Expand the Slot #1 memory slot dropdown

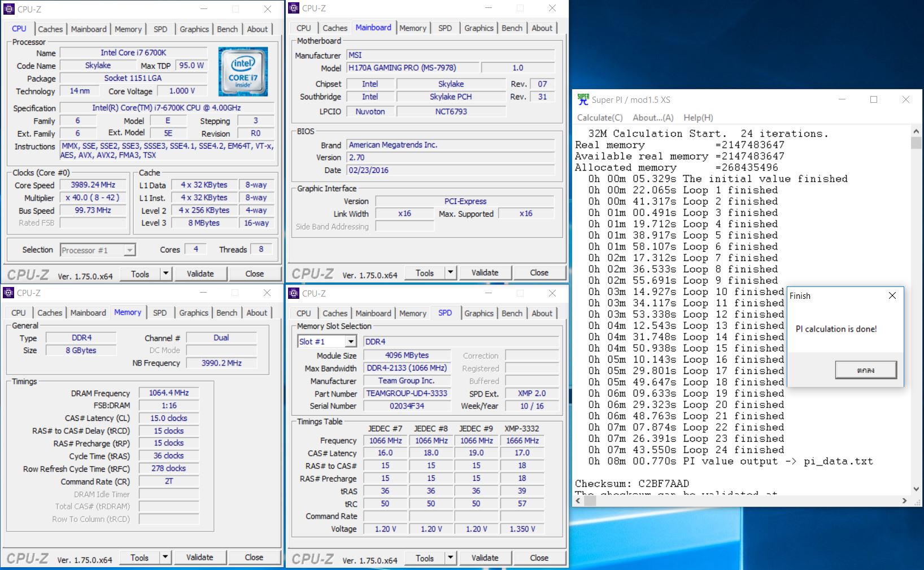[351, 342]
